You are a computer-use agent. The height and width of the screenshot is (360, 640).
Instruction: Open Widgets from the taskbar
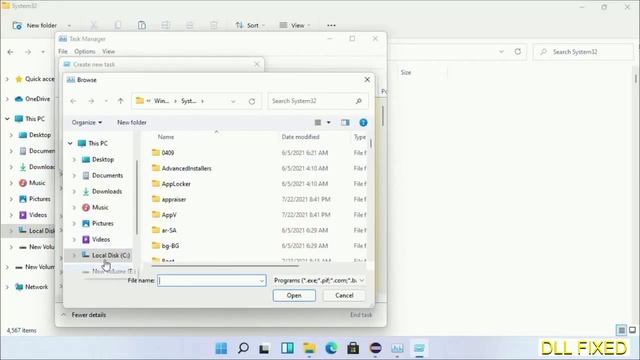point(287,348)
